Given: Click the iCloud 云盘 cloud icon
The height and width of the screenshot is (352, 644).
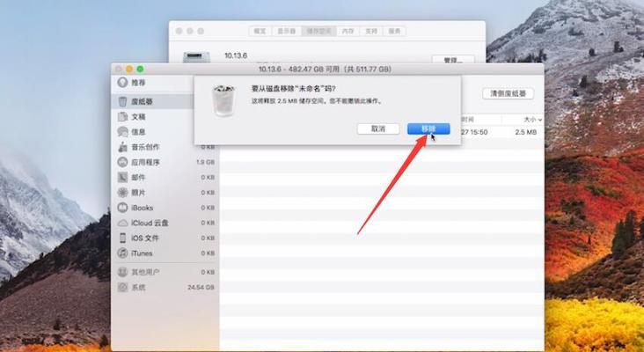Looking at the screenshot, I should tap(122, 223).
